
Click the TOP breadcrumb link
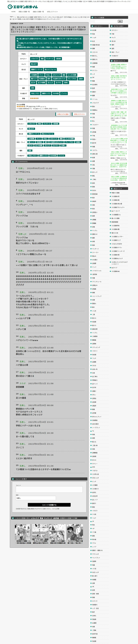coord(11,17)
